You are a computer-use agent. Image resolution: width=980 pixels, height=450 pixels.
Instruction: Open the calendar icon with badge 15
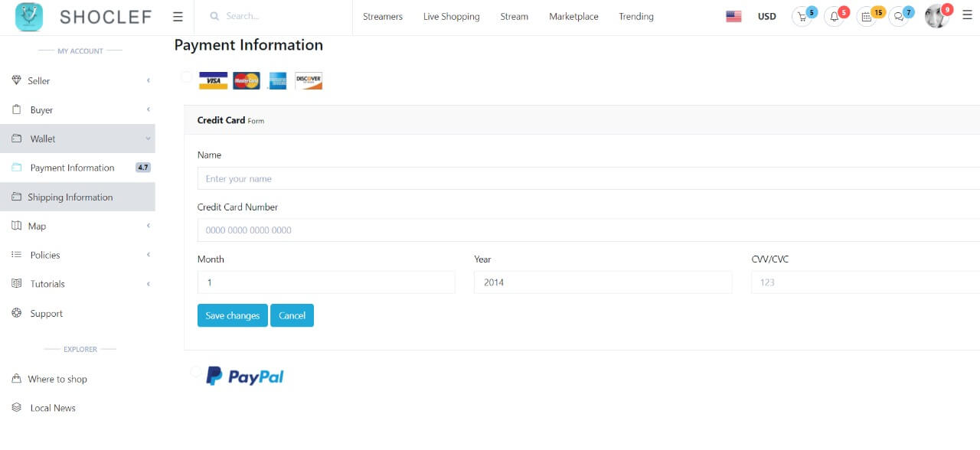tap(866, 17)
